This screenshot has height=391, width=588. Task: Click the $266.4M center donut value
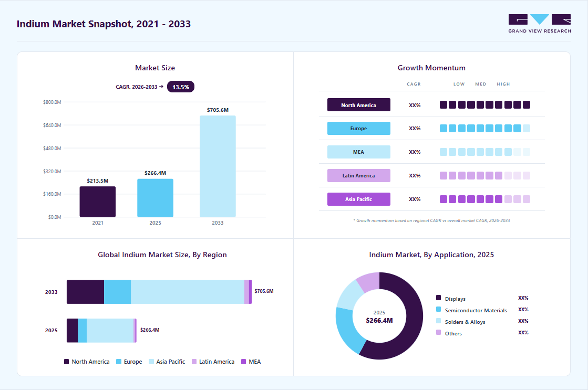379,321
